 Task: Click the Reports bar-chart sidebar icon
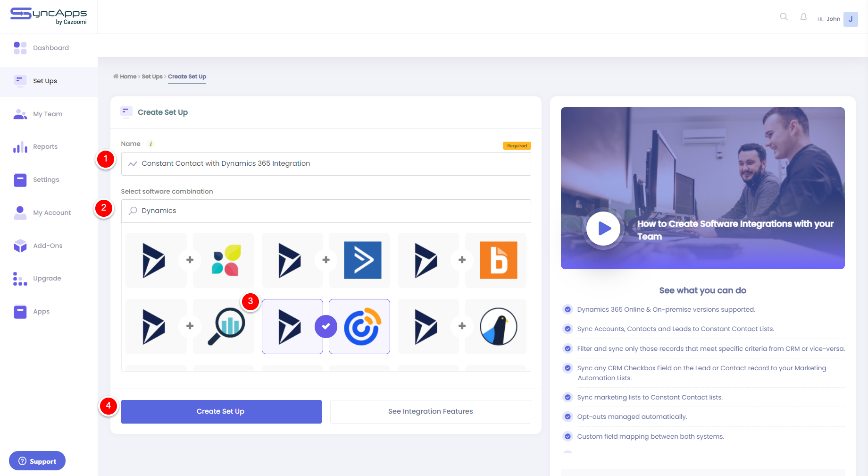pyautogui.click(x=20, y=147)
